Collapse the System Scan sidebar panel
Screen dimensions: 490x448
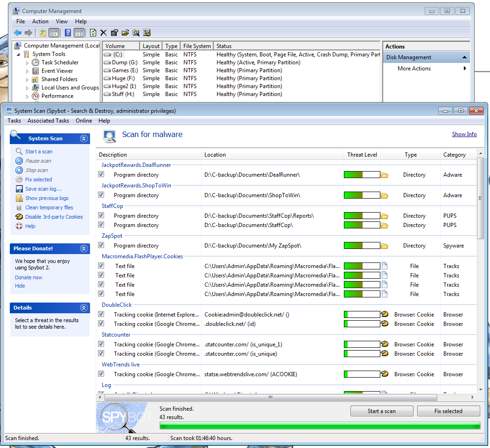pos(84,138)
